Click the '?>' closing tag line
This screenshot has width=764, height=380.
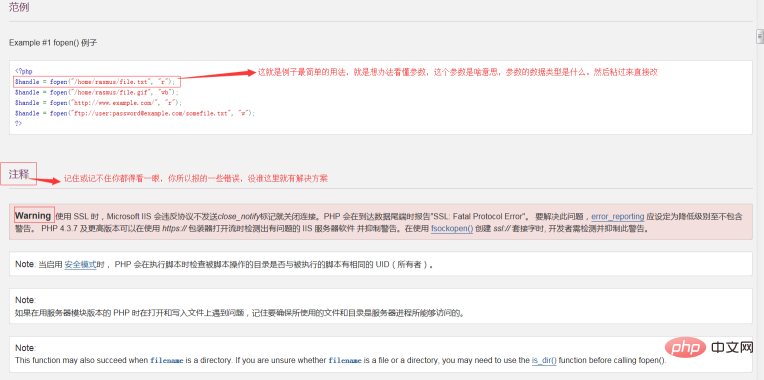pyautogui.click(x=18, y=124)
